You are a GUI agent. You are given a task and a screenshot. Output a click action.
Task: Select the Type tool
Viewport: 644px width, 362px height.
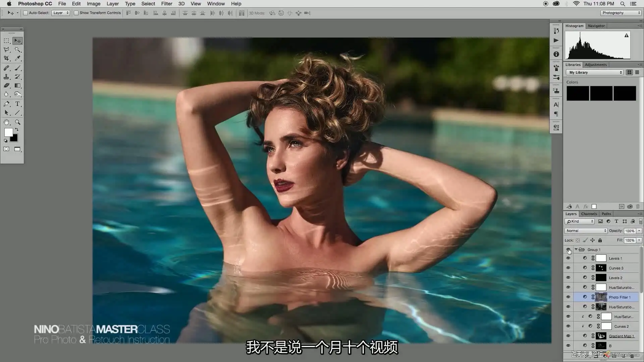[17, 104]
